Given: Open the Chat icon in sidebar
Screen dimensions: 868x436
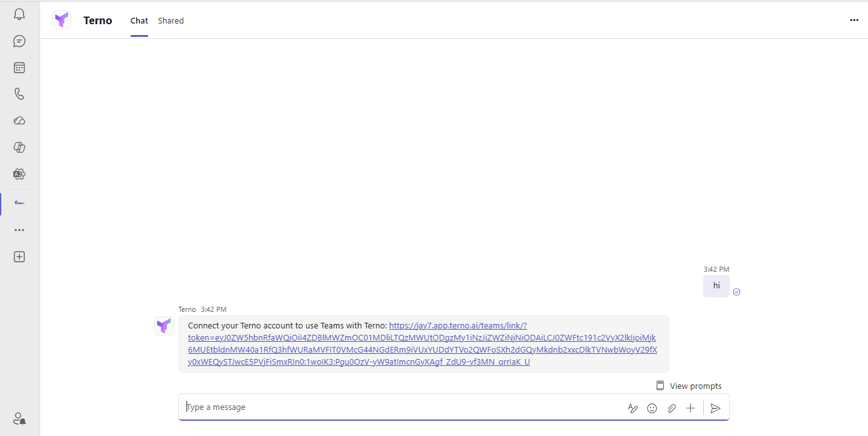Looking at the screenshot, I should [x=19, y=41].
